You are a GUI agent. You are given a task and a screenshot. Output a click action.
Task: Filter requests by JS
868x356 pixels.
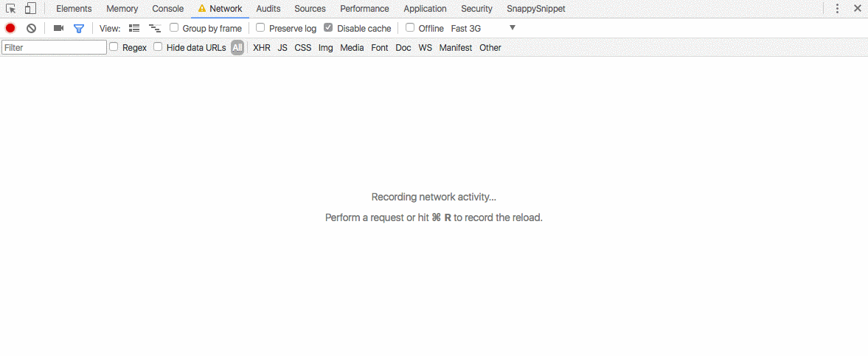pyautogui.click(x=282, y=48)
